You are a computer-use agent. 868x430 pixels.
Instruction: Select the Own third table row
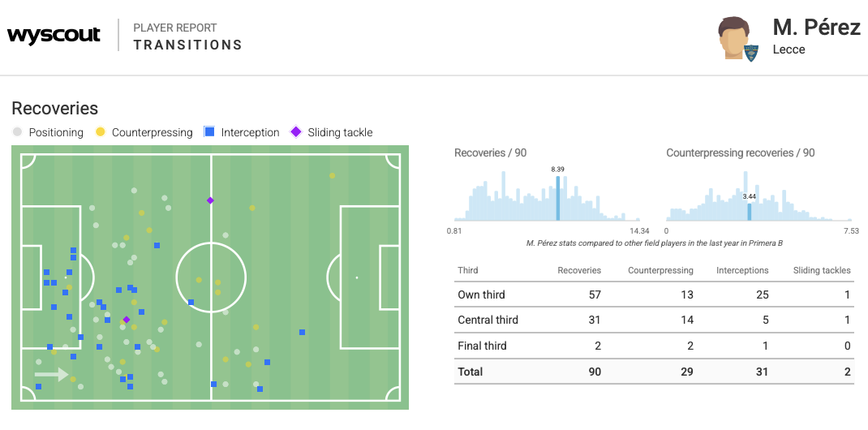tap(654, 295)
